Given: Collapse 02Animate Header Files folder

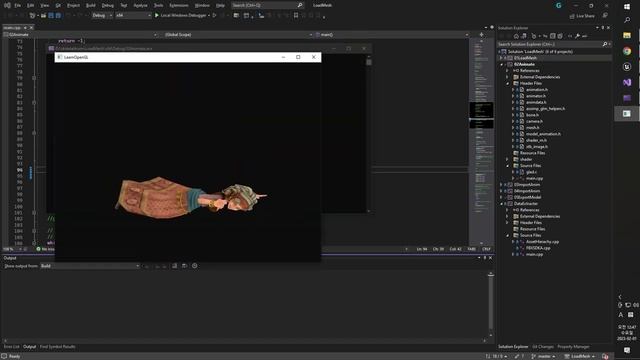Looking at the screenshot, I should [508, 83].
